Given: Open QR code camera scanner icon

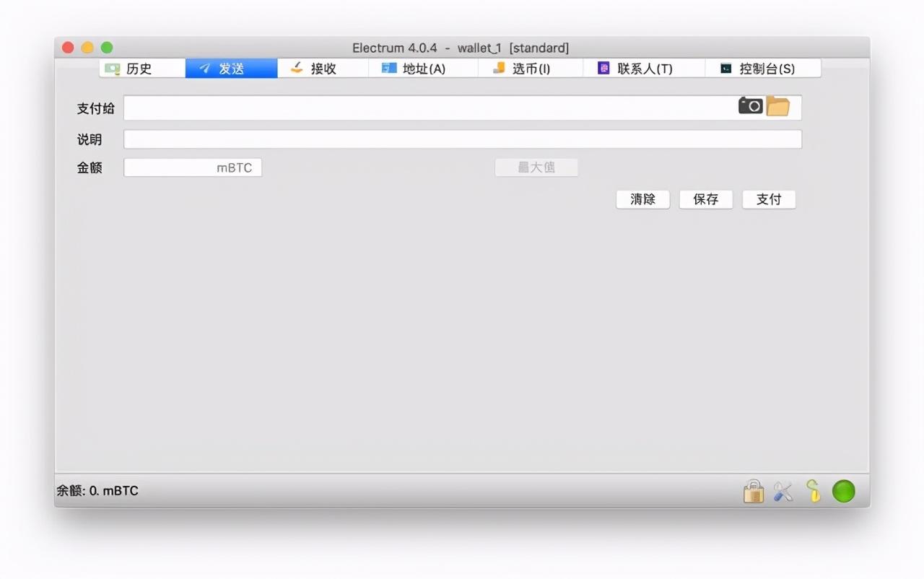Looking at the screenshot, I should [750, 106].
